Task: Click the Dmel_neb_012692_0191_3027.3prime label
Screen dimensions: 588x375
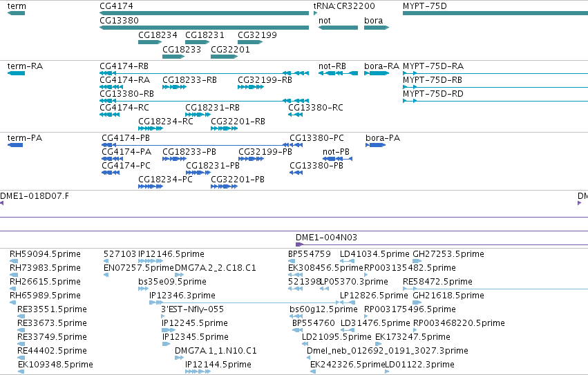Action: [388, 351]
